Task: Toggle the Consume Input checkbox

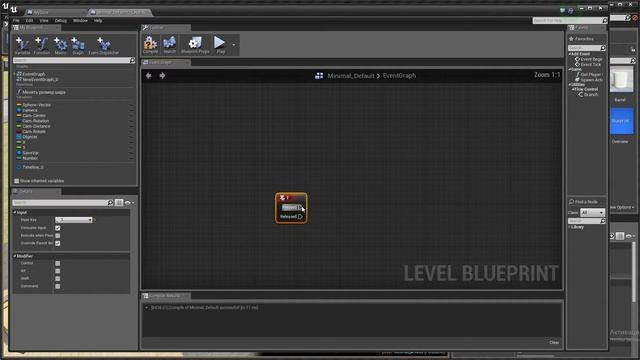Action: click(x=58, y=228)
